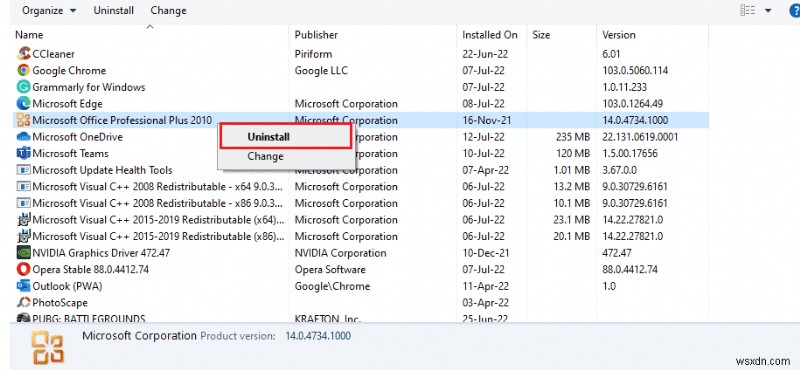
Task: Select Visual C++ 2008 Redistributable x86 entry
Action: [x=158, y=203]
